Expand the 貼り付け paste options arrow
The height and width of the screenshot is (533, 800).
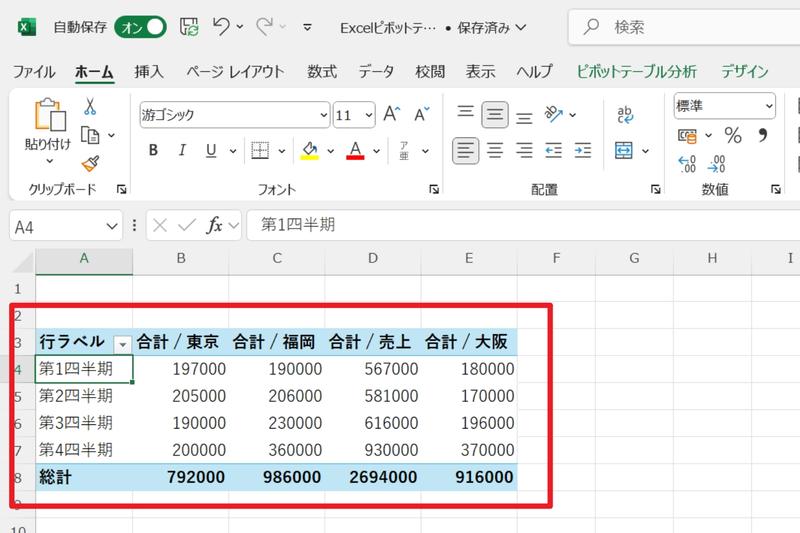[49, 161]
